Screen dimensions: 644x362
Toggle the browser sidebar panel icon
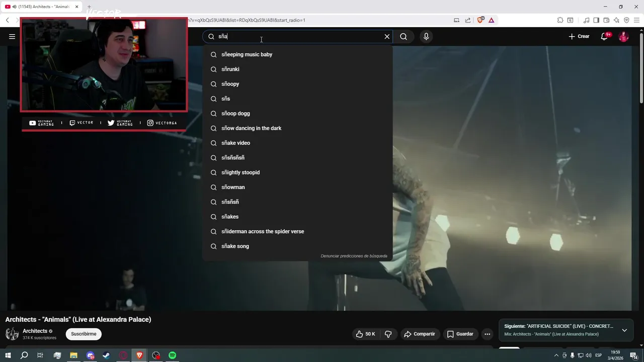pyautogui.click(x=596, y=20)
